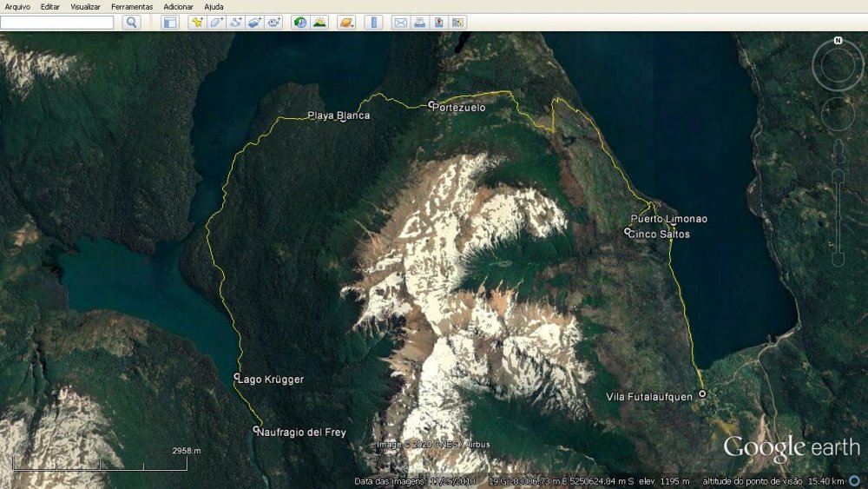Viewport: 868px width, 489px height.
Task: Click the Portezuelo placemark label
Action: tap(461, 108)
